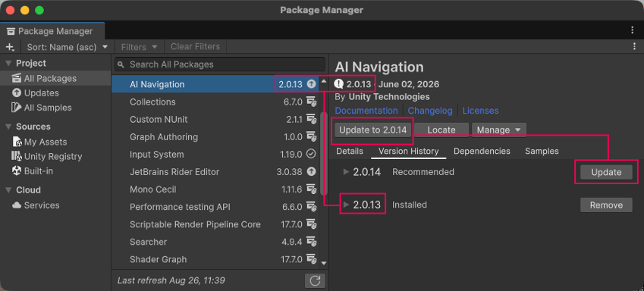Collapse the Cloud section
644x291 pixels.
point(8,190)
